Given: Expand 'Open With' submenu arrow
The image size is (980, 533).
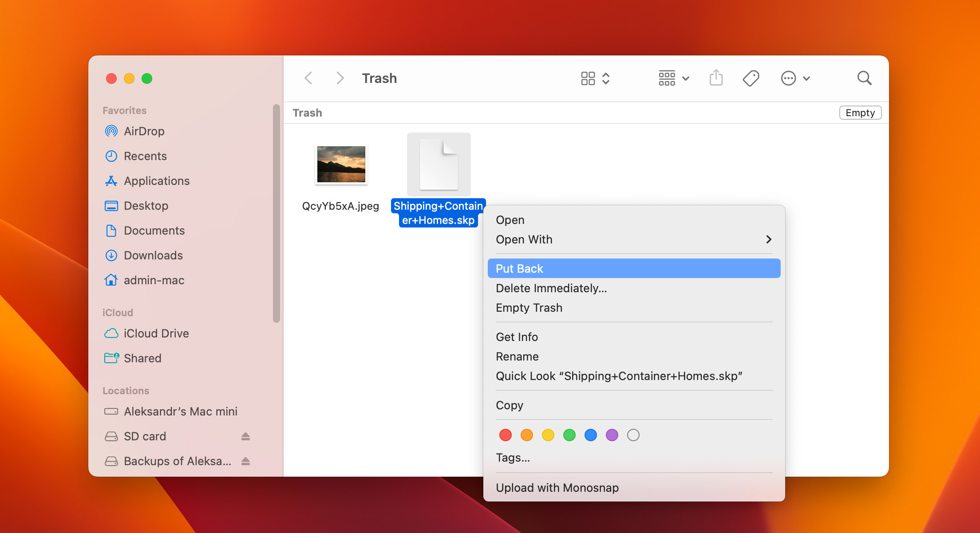Looking at the screenshot, I should point(768,239).
